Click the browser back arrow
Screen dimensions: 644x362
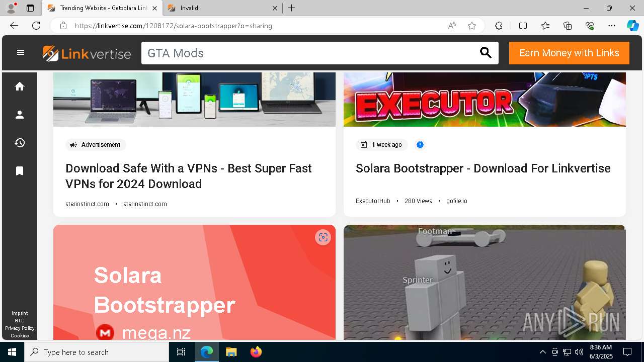14,26
